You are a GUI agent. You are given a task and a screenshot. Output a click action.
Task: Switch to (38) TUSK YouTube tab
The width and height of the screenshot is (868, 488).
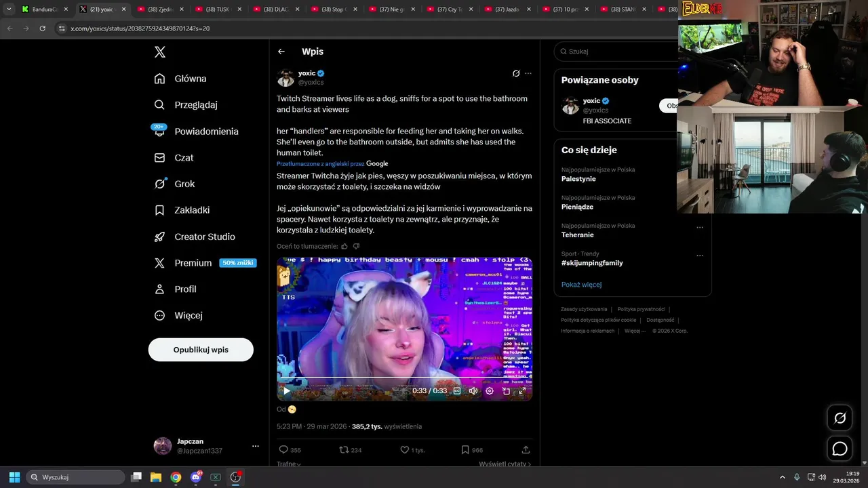(218, 9)
